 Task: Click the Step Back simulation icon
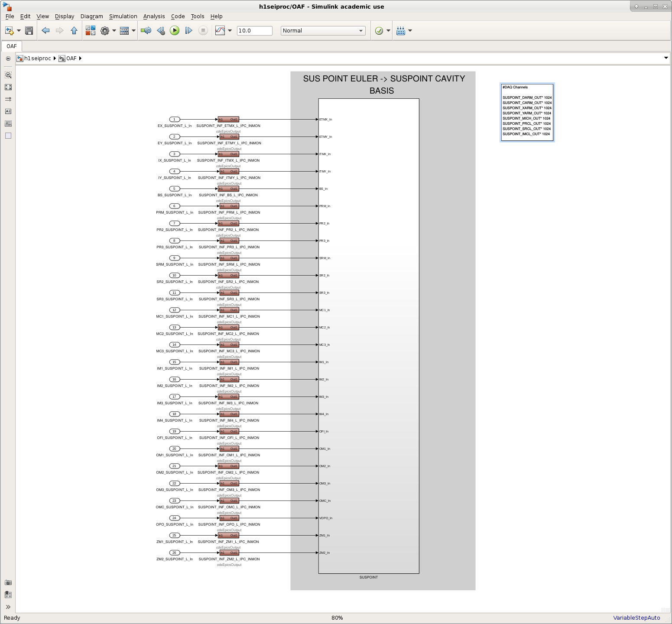(x=161, y=31)
